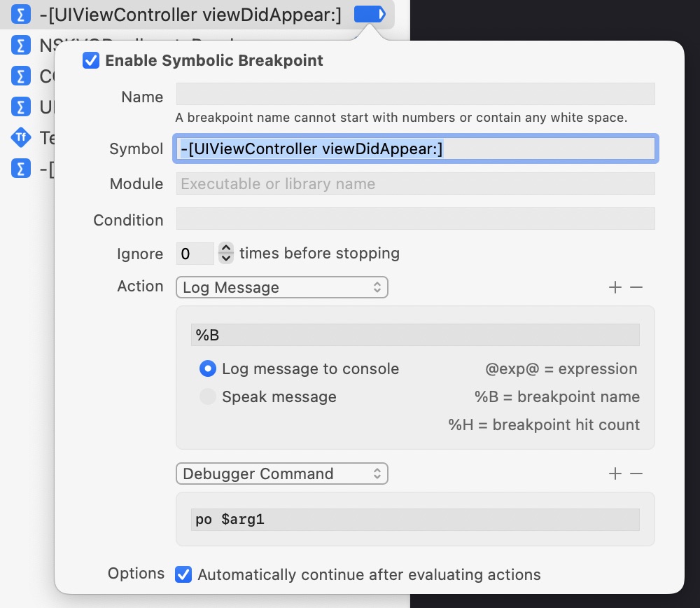700x608 pixels.
Task: Click the symbolic icon beside the last -[ row
Action: (20, 168)
